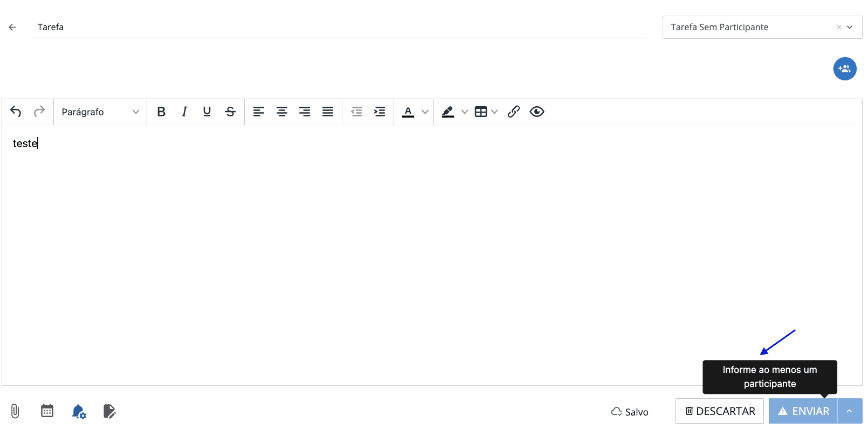This screenshot has height=429, width=868.
Task: Open the Parágrafo style dropdown
Action: [x=100, y=112]
